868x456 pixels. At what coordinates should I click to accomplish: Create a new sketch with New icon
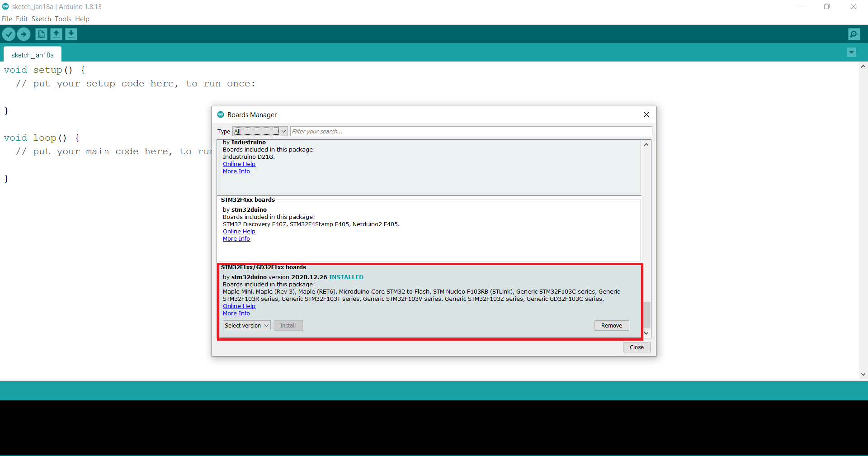41,34
